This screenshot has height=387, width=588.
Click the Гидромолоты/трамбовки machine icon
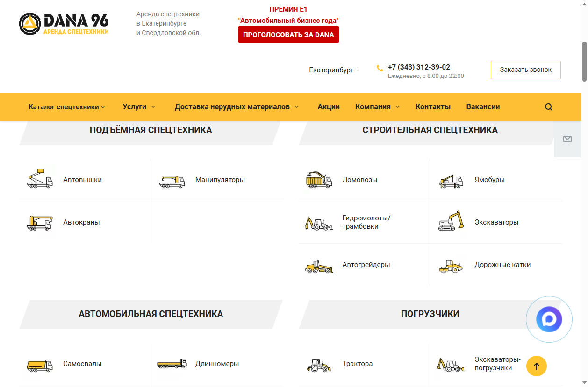tap(319, 223)
